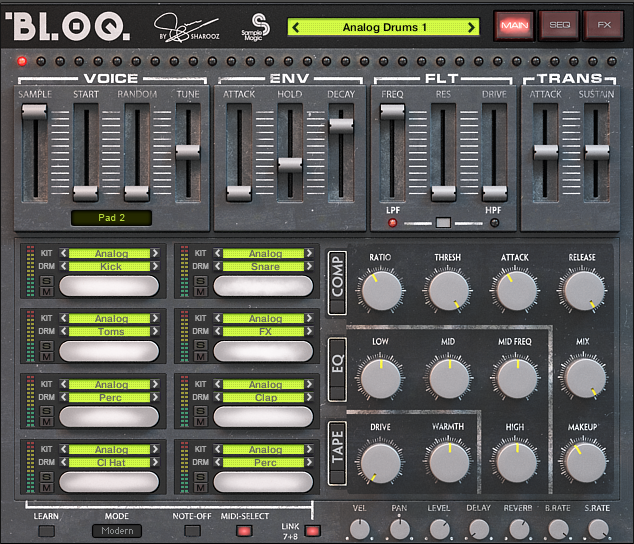Toggle the LEARN button
The width and height of the screenshot is (634, 544).
46,531
